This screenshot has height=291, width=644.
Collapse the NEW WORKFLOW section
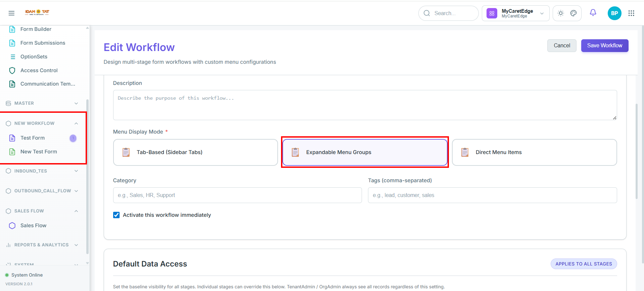[76, 124]
